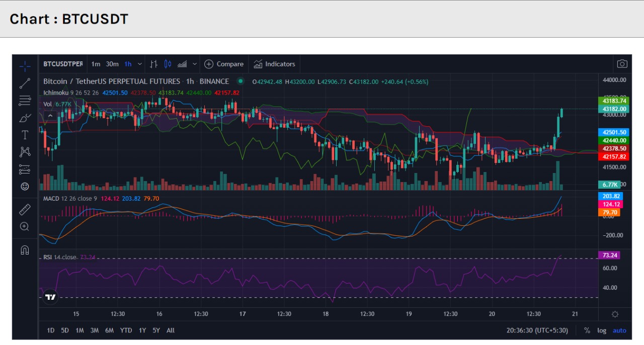
Task: Open chart settings gear at time axis
Action: pyautogui.click(x=615, y=314)
